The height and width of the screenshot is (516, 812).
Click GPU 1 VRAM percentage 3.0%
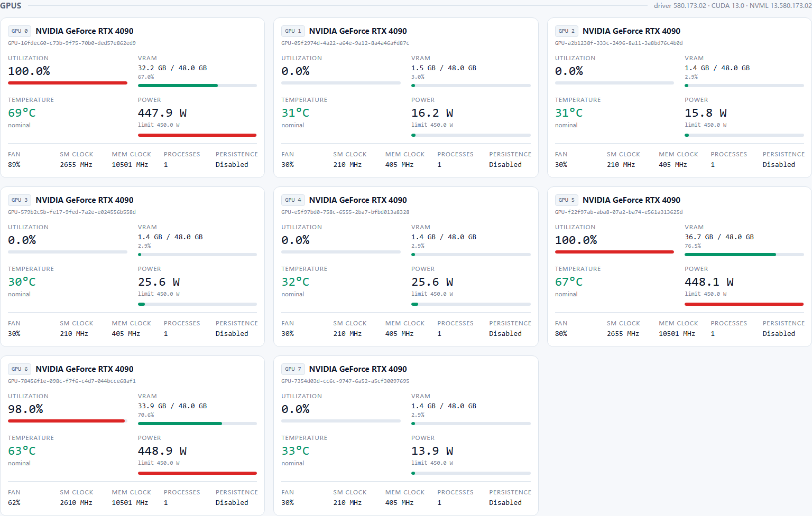coord(418,77)
